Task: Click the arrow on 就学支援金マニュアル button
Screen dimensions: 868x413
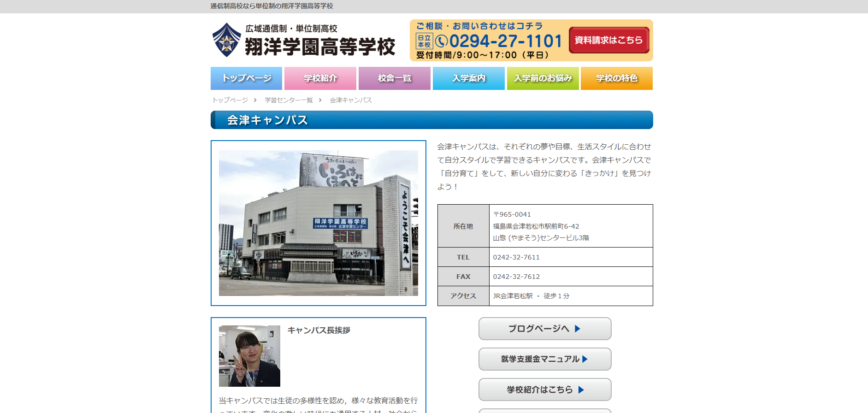Action: [x=585, y=359]
